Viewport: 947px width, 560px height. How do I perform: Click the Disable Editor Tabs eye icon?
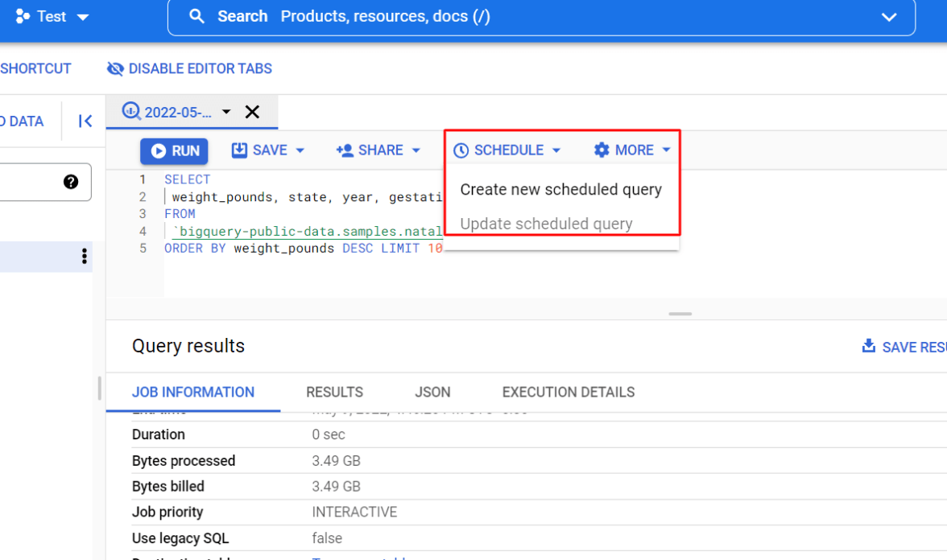coord(115,69)
